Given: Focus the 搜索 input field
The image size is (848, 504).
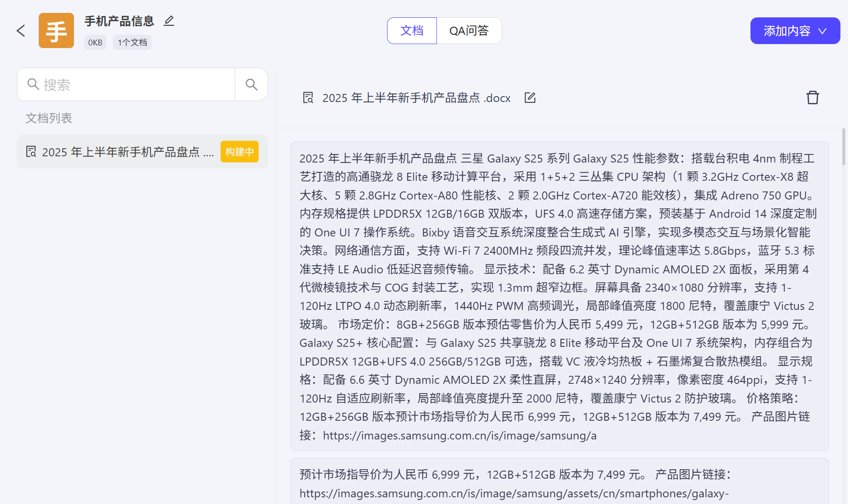Looking at the screenshot, I should (x=134, y=85).
